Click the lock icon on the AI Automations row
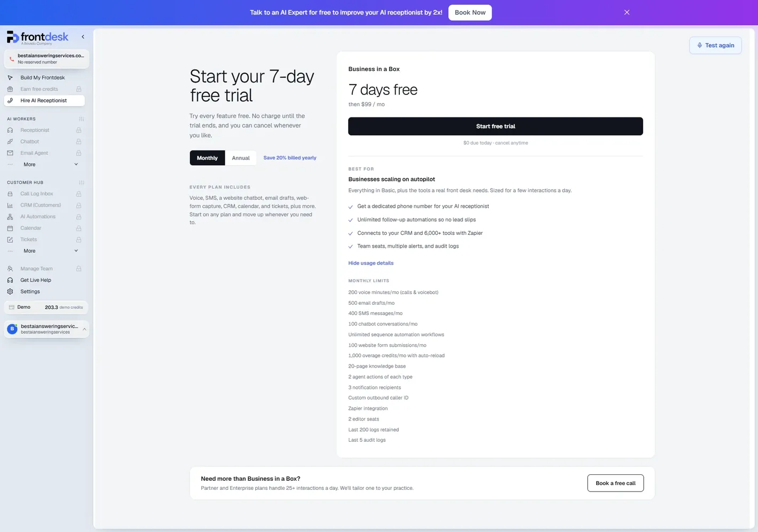Image resolution: width=758 pixels, height=532 pixels. 78,217
